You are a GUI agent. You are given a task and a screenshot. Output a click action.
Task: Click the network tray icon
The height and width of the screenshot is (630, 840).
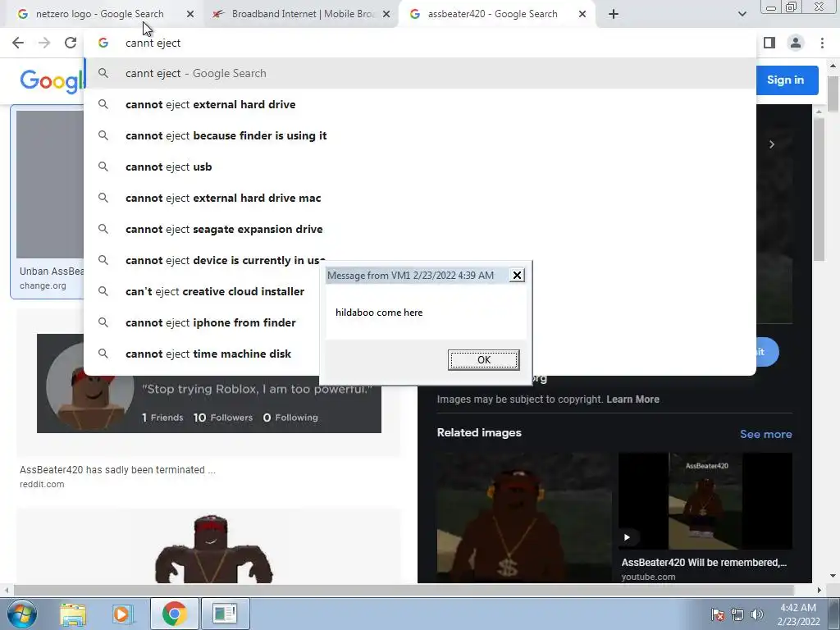737,614
